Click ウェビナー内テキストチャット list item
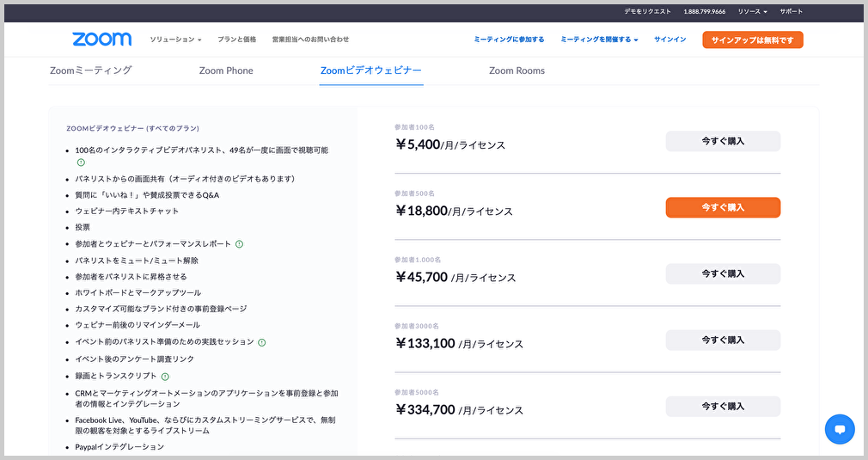The image size is (868, 460). point(127,212)
